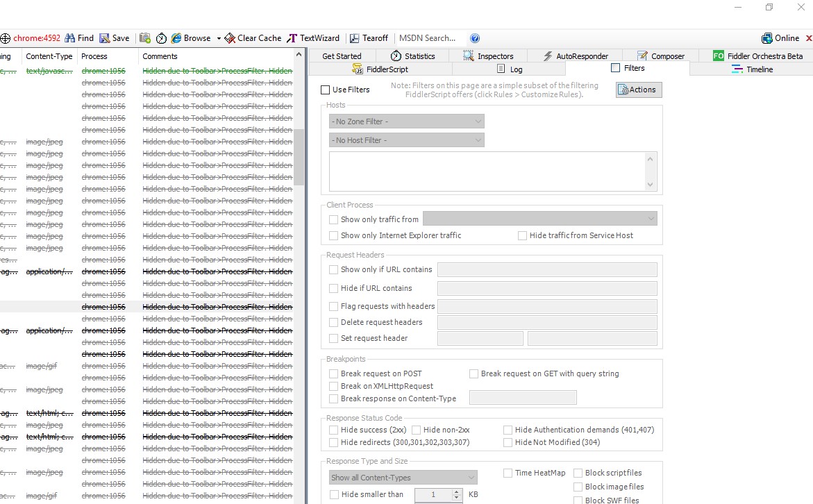The height and width of the screenshot is (504, 813).
Task: Click the camera screenshot icon in toolbar
Action: click(x=145, y=38)
